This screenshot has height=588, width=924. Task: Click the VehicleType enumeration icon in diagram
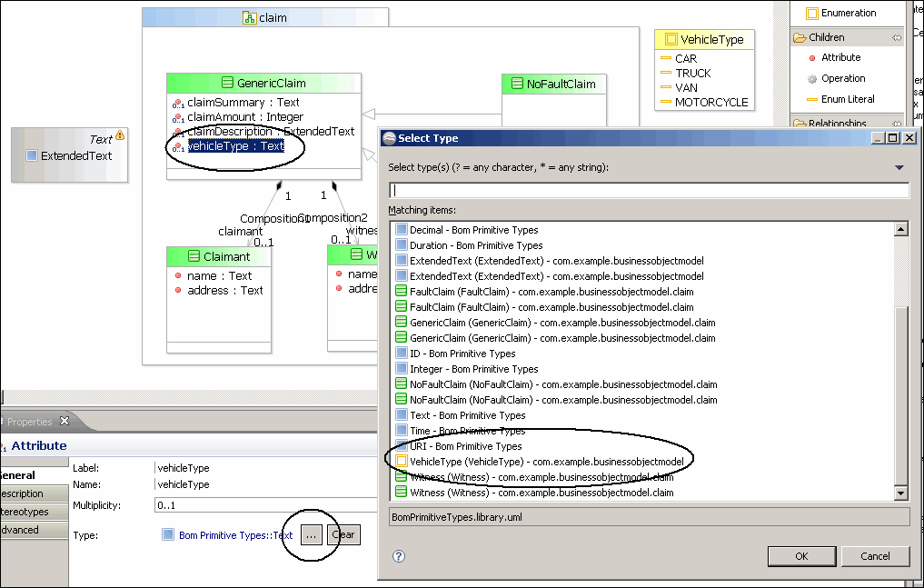(x=671, y=40)
